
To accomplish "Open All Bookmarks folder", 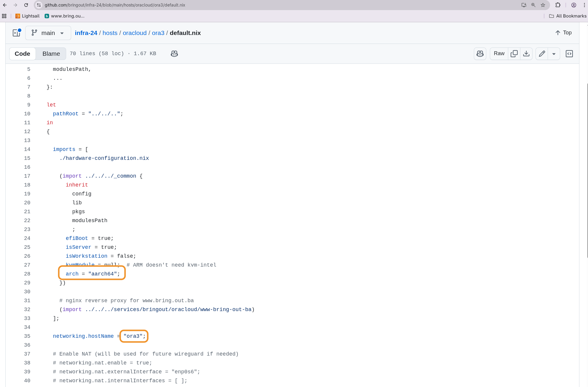I will click(x=568, y=16).
